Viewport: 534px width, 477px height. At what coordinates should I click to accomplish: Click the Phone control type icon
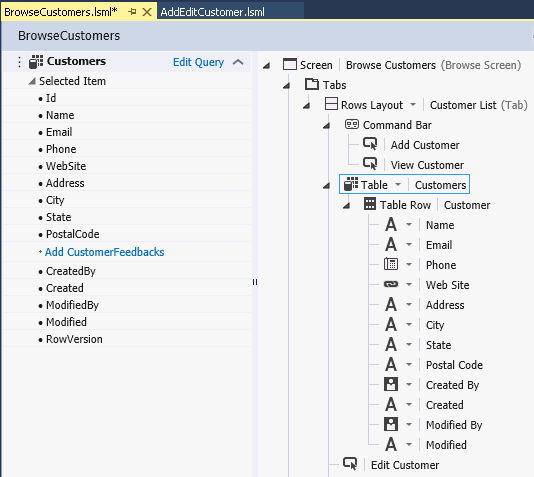click(x=391, y=264)
